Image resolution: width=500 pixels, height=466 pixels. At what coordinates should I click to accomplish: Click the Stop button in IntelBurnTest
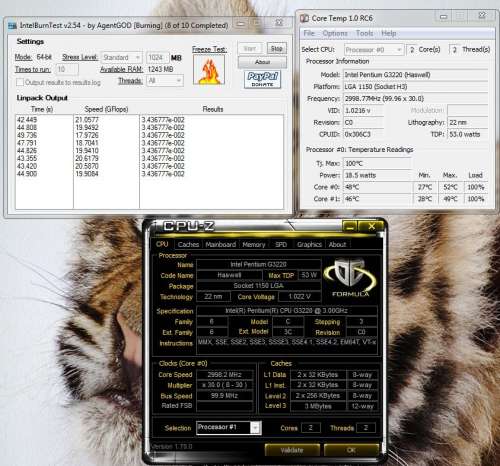276,49
